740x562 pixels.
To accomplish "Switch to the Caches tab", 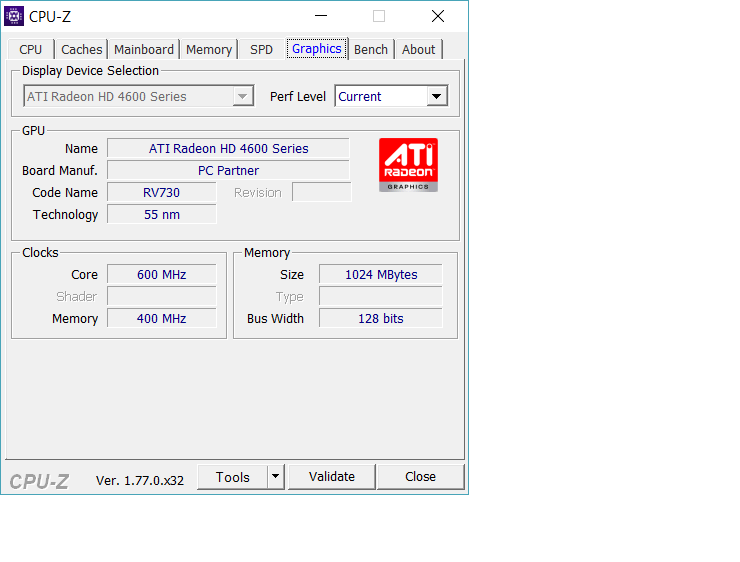I will point(82,50).
